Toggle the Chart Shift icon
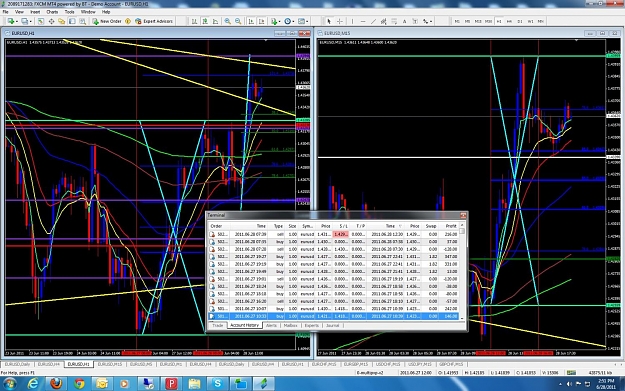 262,21
